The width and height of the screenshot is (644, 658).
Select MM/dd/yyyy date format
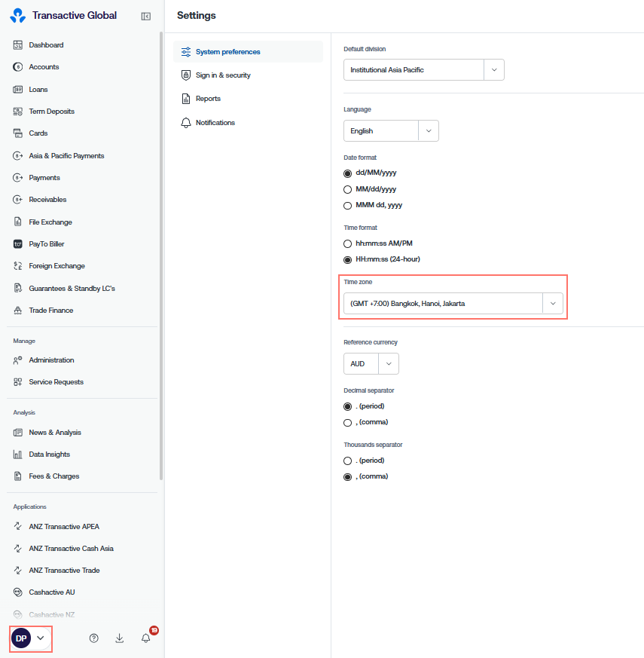(x=347, y=190)
